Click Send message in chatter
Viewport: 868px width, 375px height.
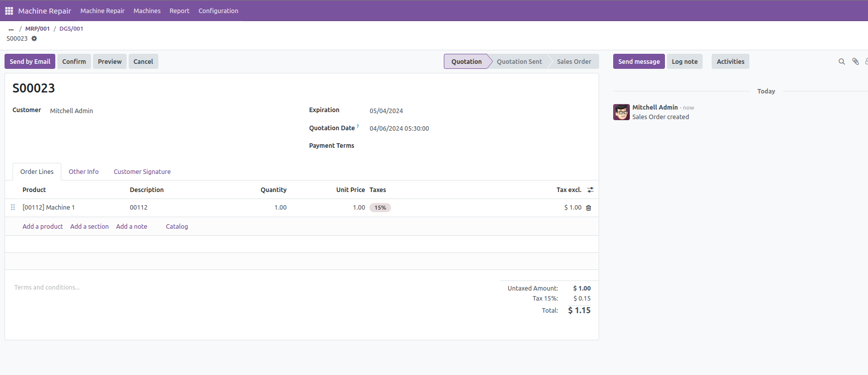639,61
